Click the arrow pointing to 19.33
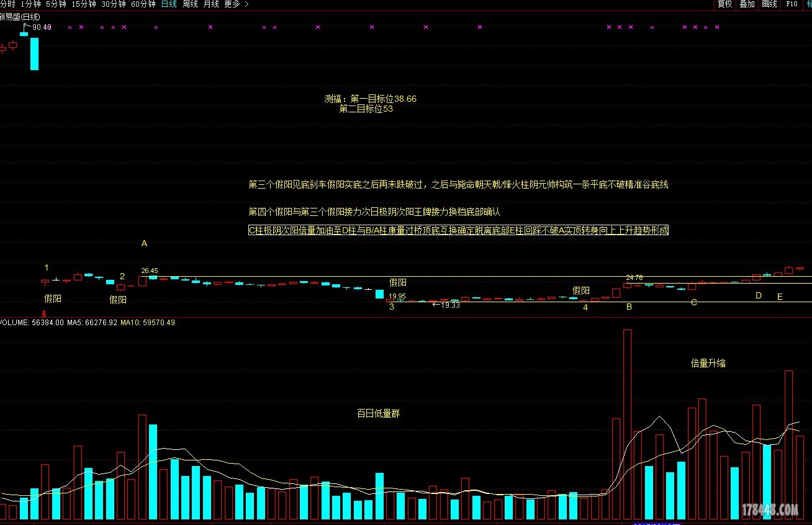This screenshot has height=525, width=812. 436,305
